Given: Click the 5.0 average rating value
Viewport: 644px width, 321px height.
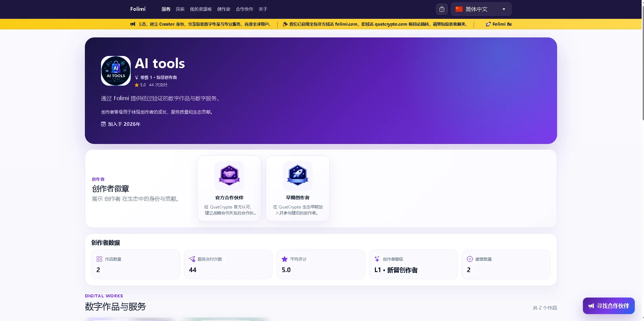Looking at the screenshot, I should coord(286,270).
